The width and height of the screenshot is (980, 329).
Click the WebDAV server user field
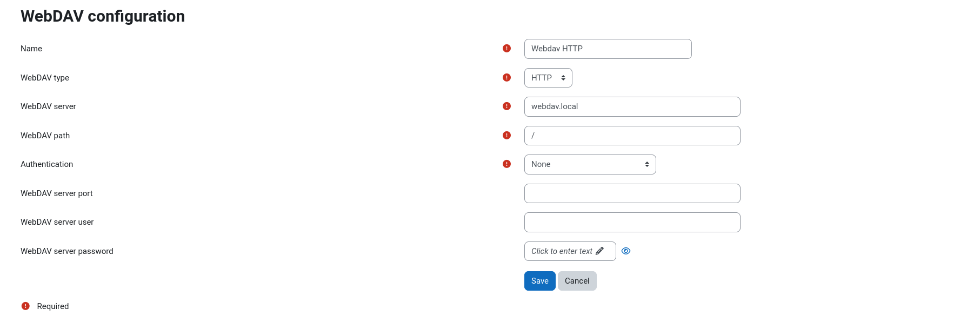(632, 222)
